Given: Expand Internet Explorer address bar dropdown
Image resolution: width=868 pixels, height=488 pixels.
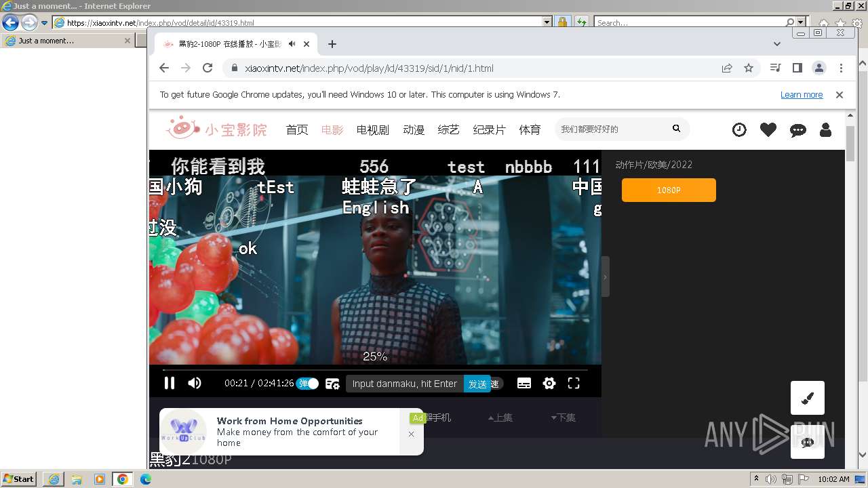Looking at the screenshot, I should click(547, 22).
